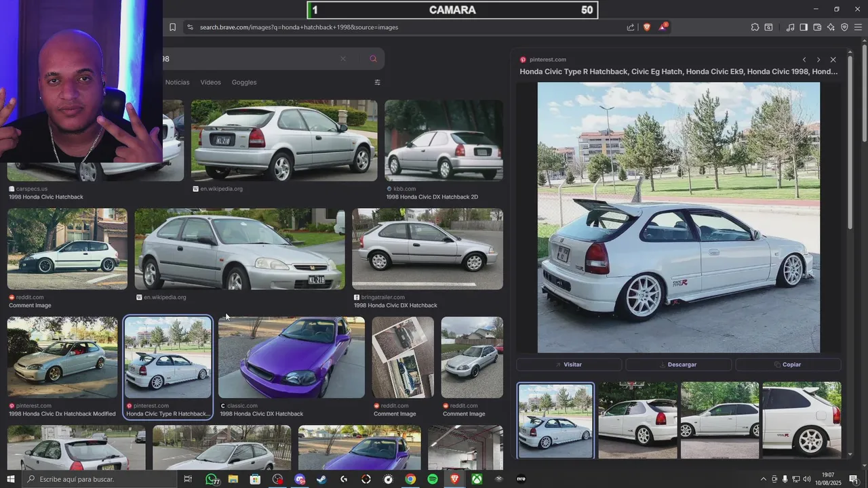Submit the search with the magnifier icon

(373, 59)
